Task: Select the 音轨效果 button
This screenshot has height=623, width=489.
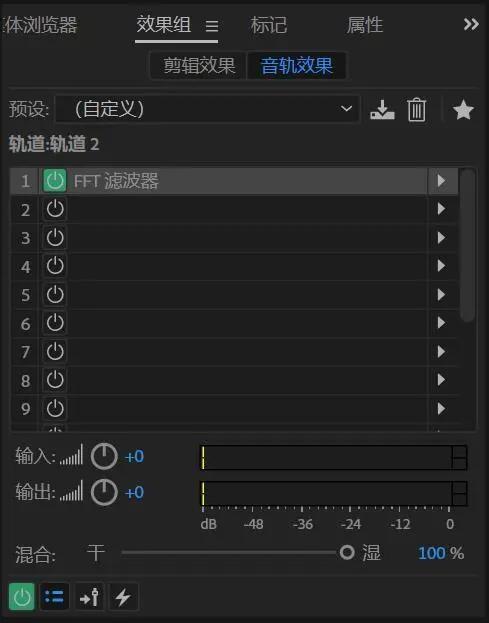Action: click(x=296, y=66)
